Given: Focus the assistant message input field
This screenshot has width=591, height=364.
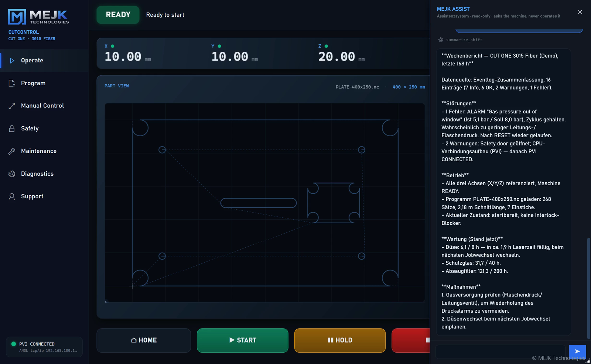Looking at the screenshot, I should coord(501,352).
